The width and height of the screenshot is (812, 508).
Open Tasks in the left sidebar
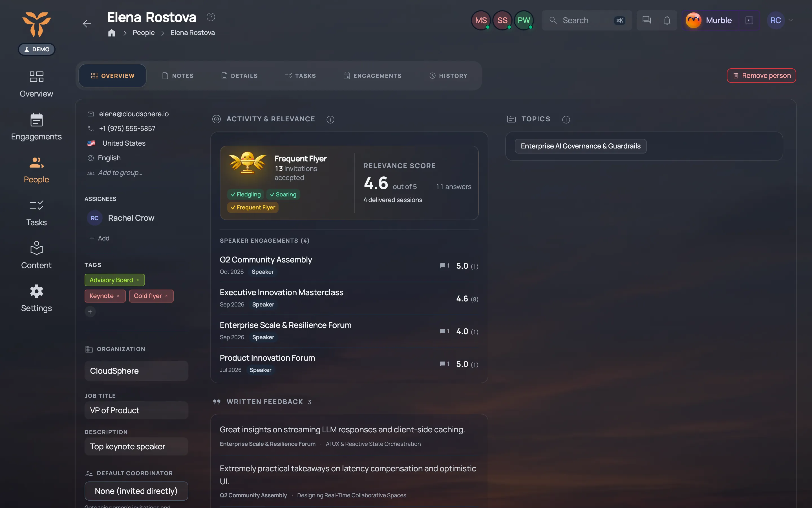coord(36,213)
